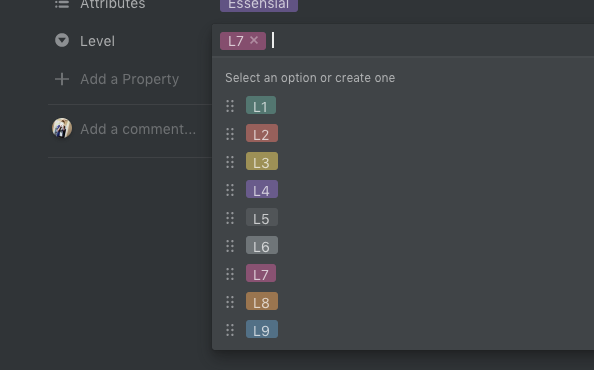The width and height of the screenshot is (594, 370).
Task: Select the gray L6 option
Action: click(x=262, y=245)
